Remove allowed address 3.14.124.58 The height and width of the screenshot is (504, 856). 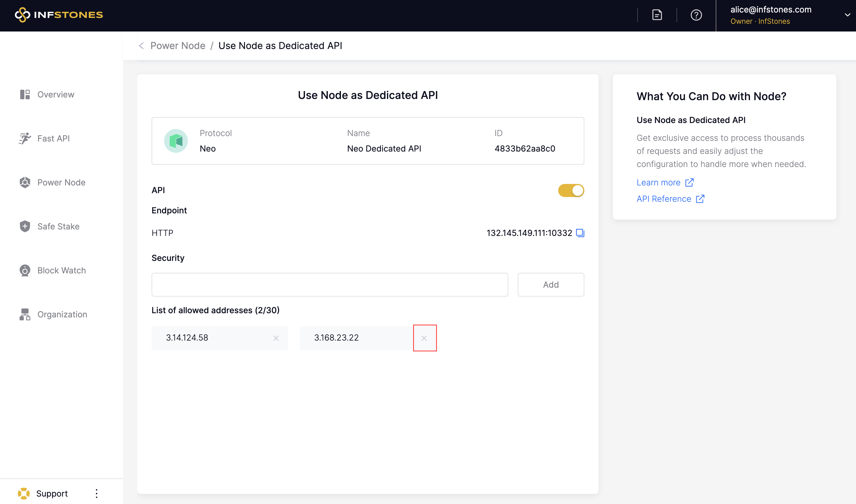pos(276,338)
